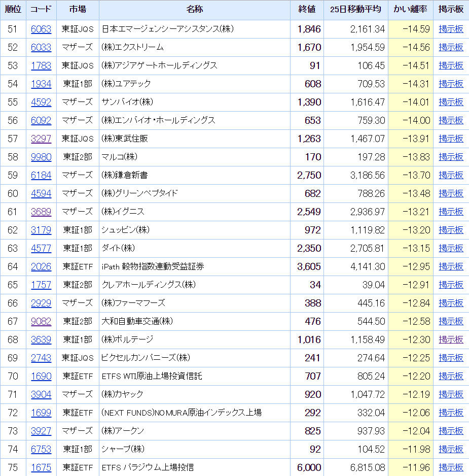This screenshot has height=476, width=469.
Task: Open stock code 1934 link
Action: [41, 84]
